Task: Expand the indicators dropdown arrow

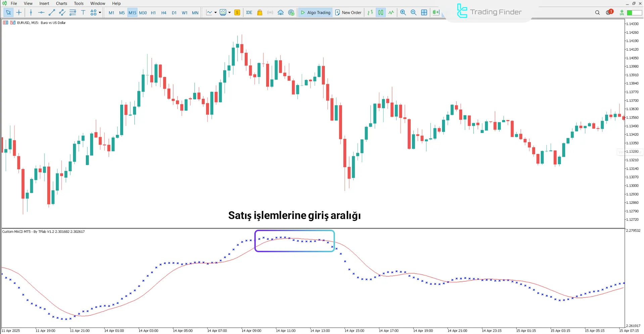Action: pos(230,12)
